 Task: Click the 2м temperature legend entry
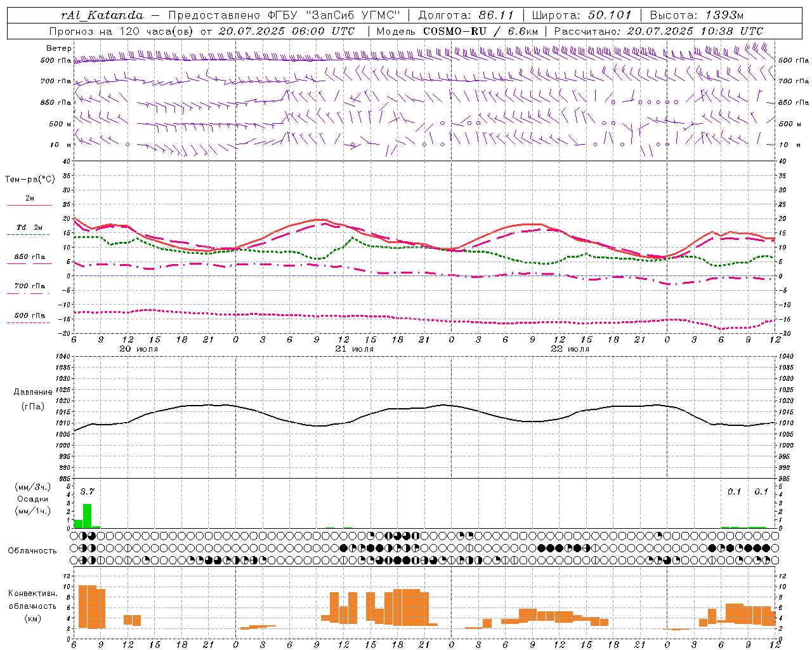click(x=30, y=198)
